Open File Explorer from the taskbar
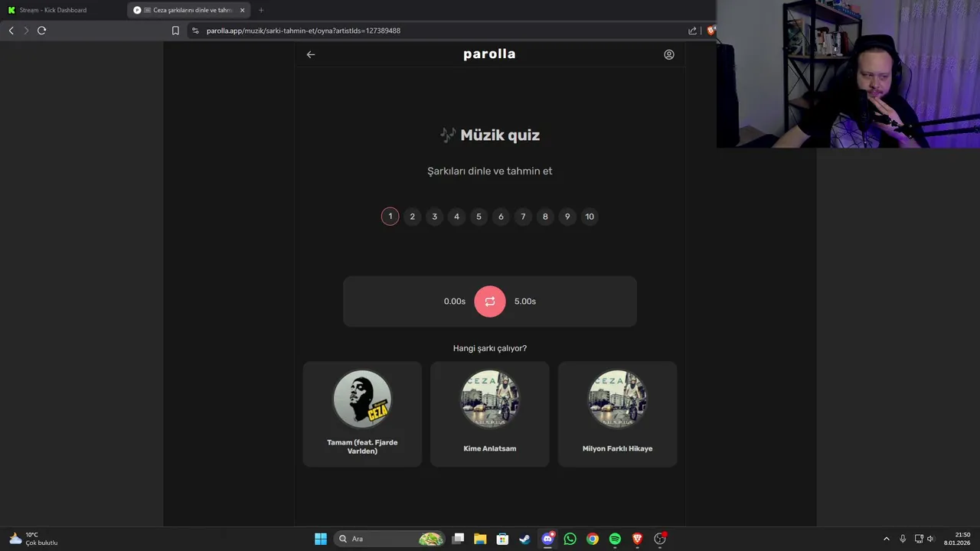Screen dimensions: 980x551 [480, 539]
